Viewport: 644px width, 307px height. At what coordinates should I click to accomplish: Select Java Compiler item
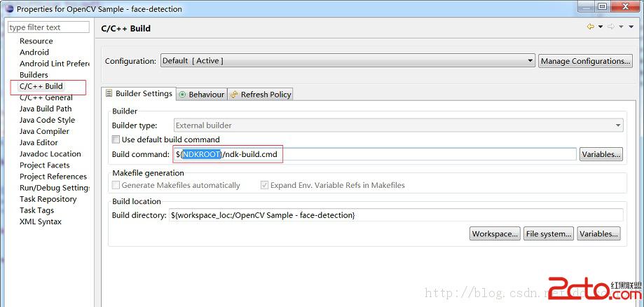click(x=44, y=132)
